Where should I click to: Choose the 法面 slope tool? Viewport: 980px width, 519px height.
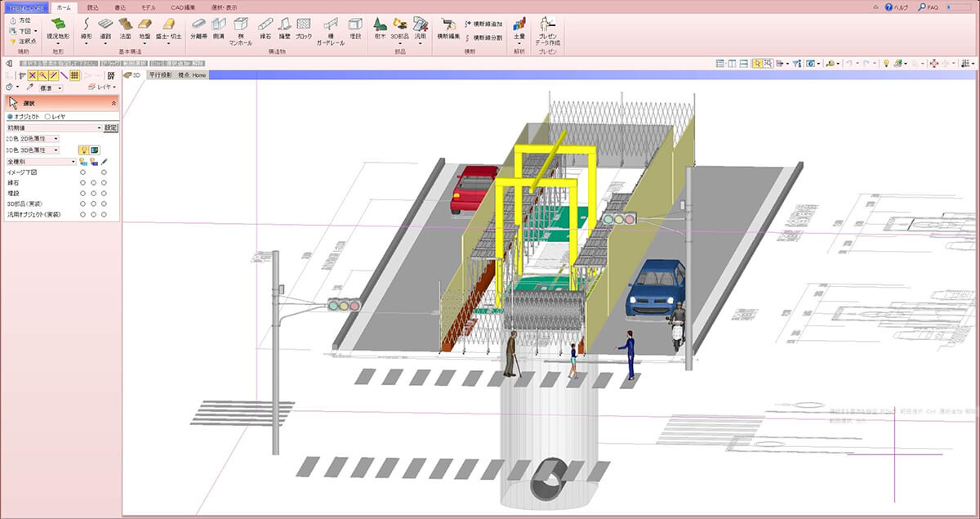[125, 29]
